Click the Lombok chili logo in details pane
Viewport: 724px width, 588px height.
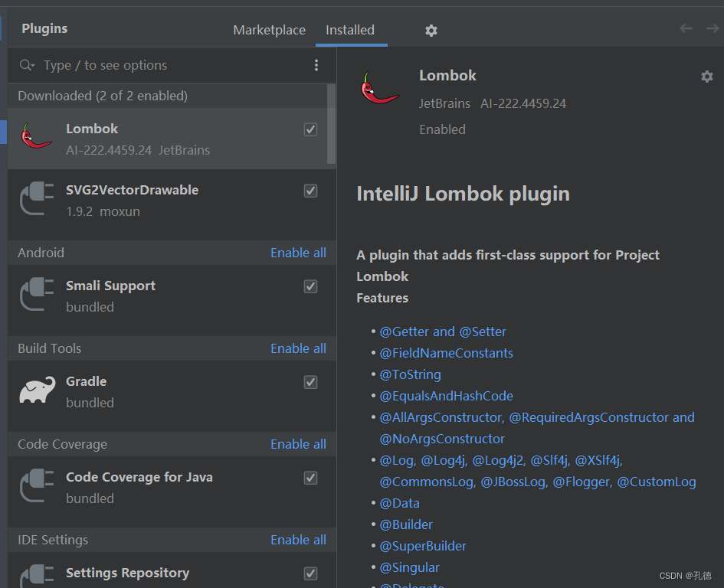379,88
